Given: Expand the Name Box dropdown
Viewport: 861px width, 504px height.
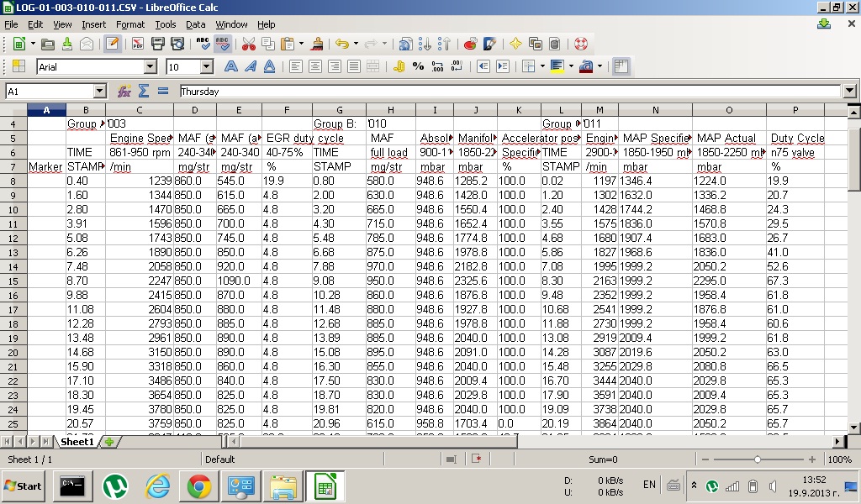Looking at the screenshot, I should [99, 91].
